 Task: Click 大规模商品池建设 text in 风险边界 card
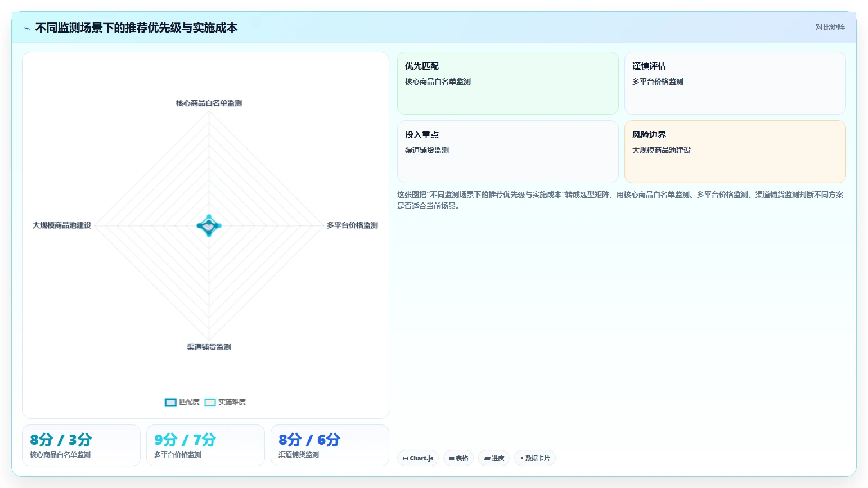[661, 150]
